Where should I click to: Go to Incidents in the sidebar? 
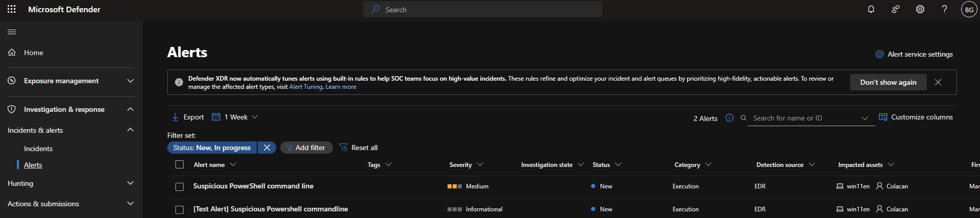point(38,149)
